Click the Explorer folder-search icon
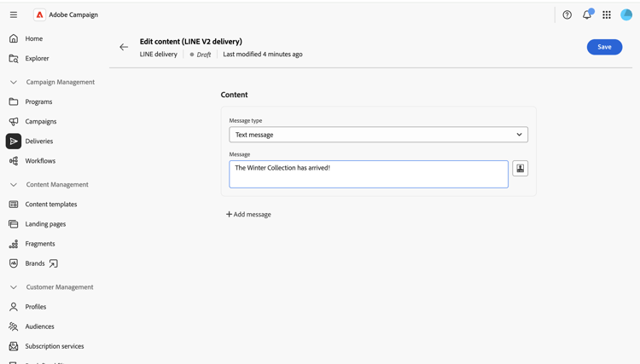 [x=14, y=58]
